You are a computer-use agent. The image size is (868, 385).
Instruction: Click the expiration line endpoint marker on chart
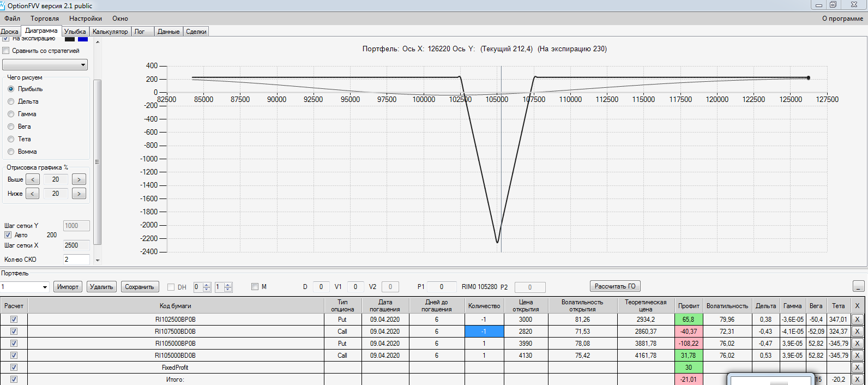coord(808,78)
